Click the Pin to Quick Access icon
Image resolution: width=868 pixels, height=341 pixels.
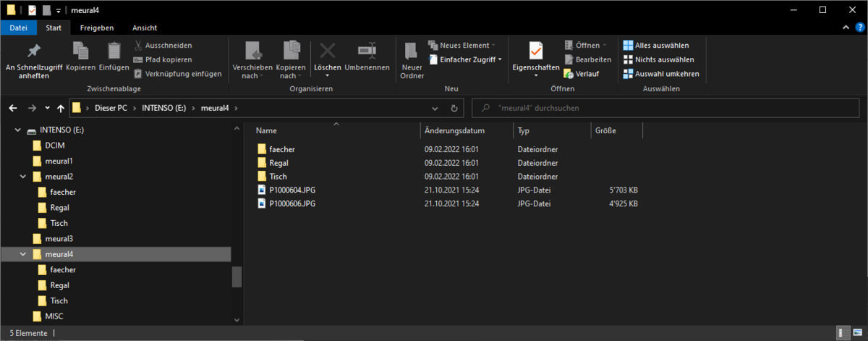pyautogui.click(x=33, y=51)
